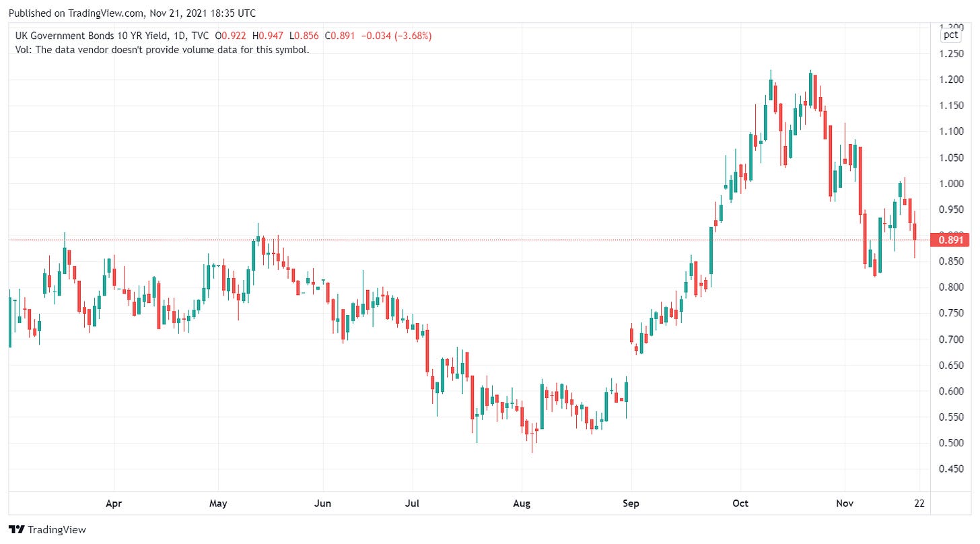The image size is (980, 544).
Task: Click the TradingView logo at bottom left
Action: coord(47,530)
